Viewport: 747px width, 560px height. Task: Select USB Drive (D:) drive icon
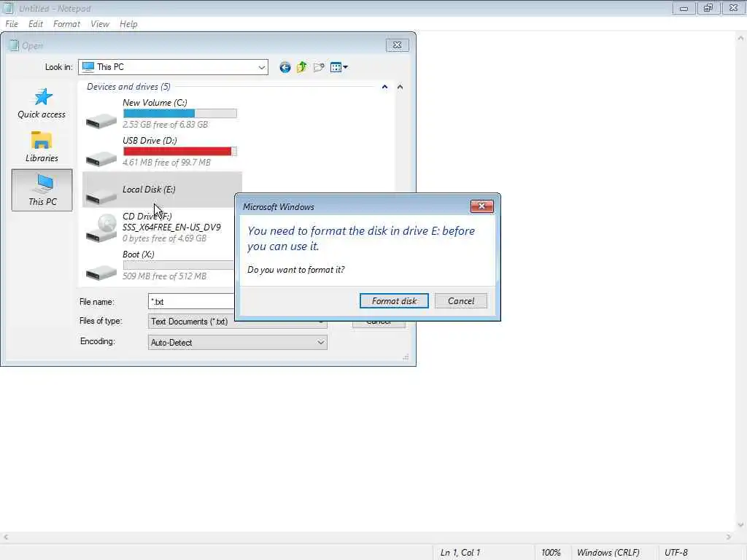tap(101, 158)
